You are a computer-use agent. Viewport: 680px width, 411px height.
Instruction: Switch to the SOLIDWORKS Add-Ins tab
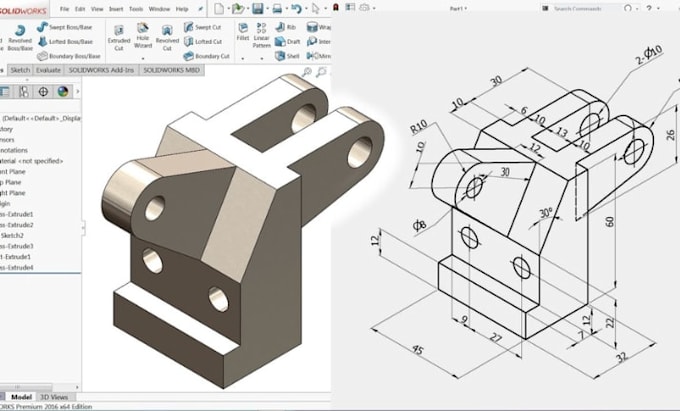coord(101,70)
